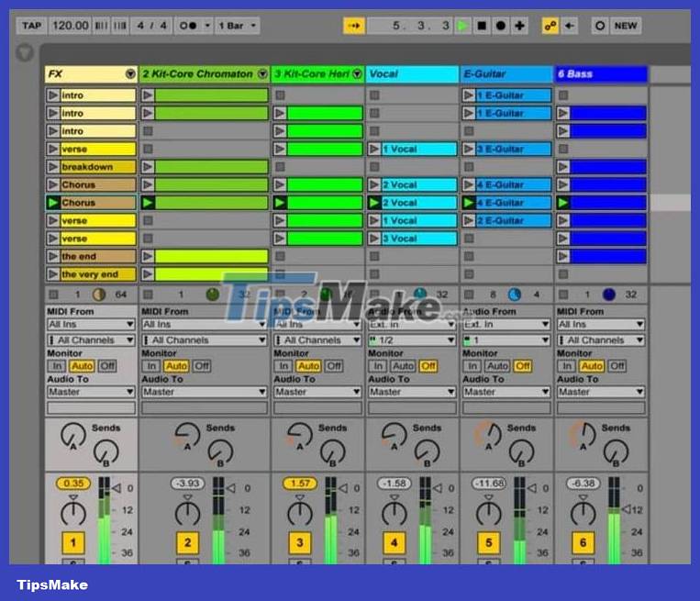Viewport: 700px width, 601px height.
Task: Click the TAP tempo button
Action: click(32, 26)
